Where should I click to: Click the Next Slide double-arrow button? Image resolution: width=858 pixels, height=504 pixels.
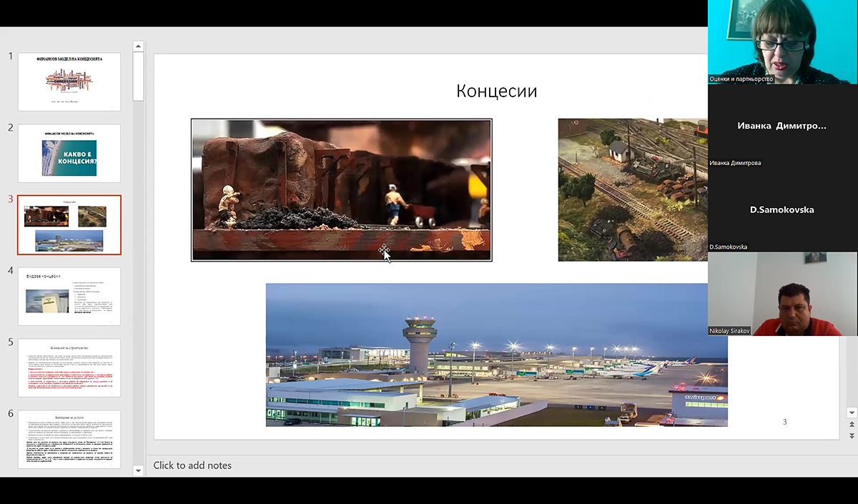click(x=851, y=435)
